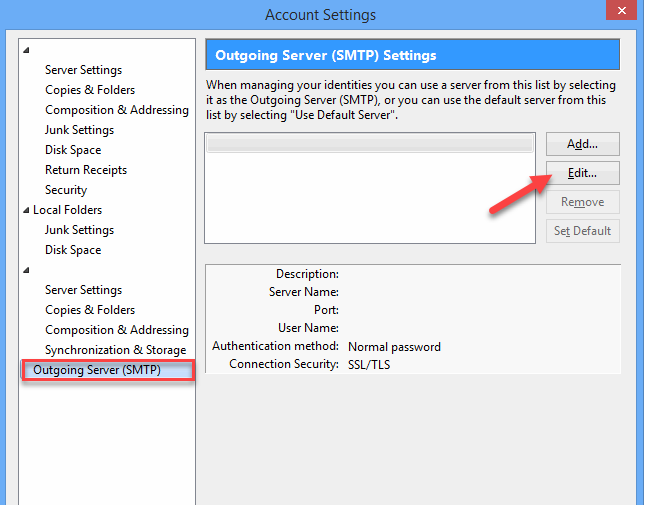Select Outgoing Server (SMTP) in the sidebar
645x505 pixels.
[97, 370]
